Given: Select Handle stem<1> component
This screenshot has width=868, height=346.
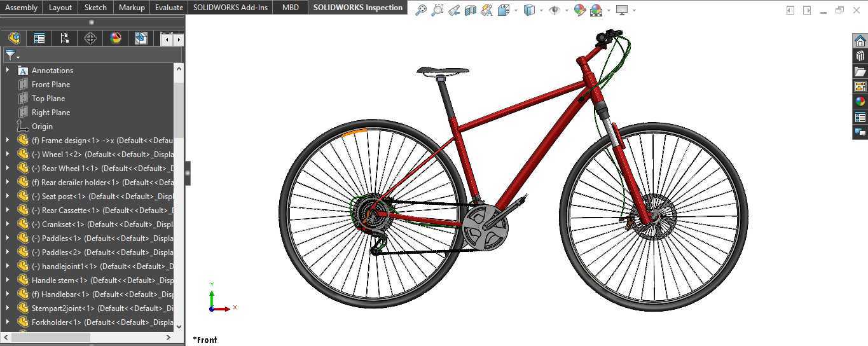Looking at the screenshot, I should [102, 280].
